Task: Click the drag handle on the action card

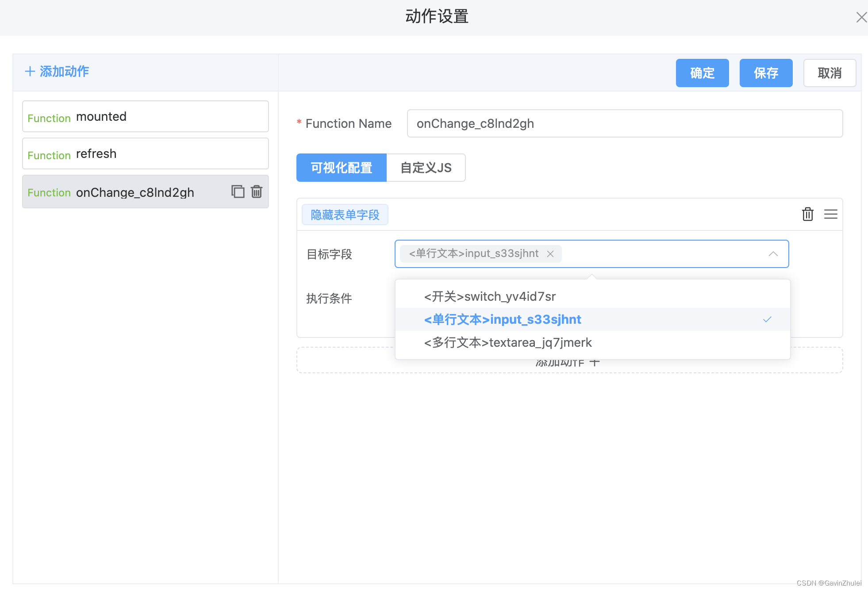Action: click(831, 214)
